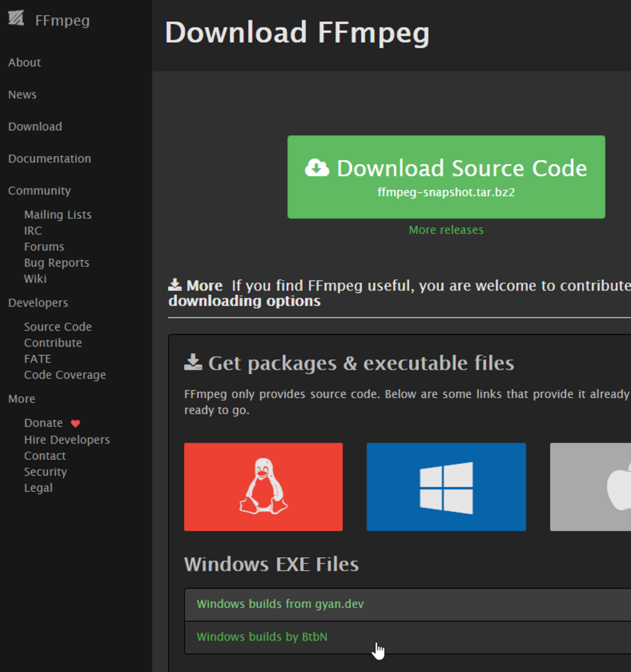The width and height of the screenshot is (631, 672).
Task: Click the Apple logo package tile
Action: pyautogui.click(x=590, y=487)
